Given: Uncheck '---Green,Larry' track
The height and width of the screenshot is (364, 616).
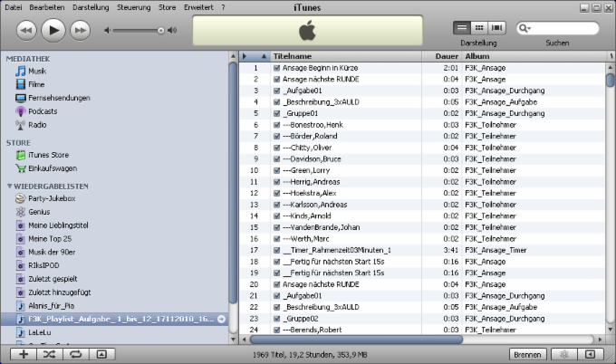Looking at the screenshot, I should click(276, 170).
